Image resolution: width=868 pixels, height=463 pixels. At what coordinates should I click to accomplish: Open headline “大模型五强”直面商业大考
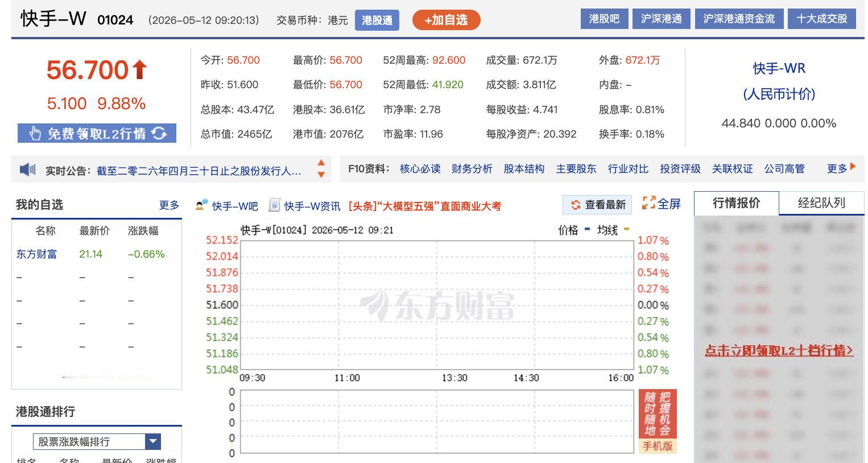point(425,206)
